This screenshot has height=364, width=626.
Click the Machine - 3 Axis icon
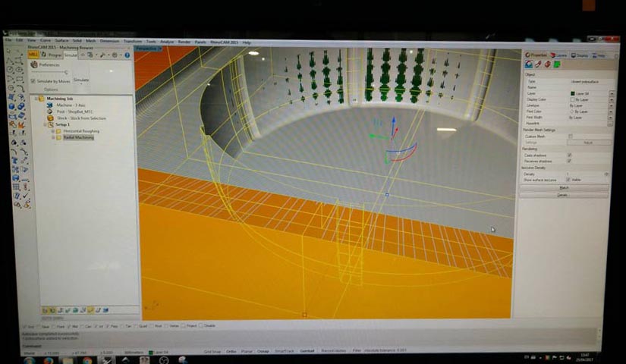50,105
